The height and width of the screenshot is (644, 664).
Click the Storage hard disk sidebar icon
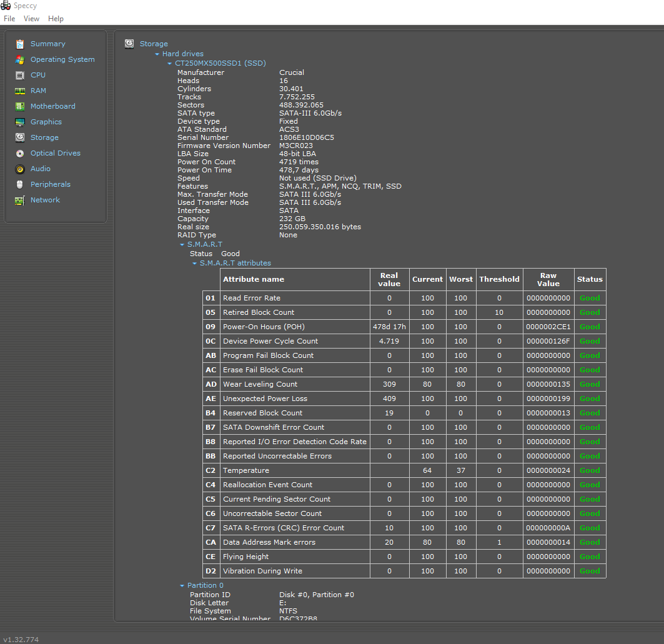point(20,137)
